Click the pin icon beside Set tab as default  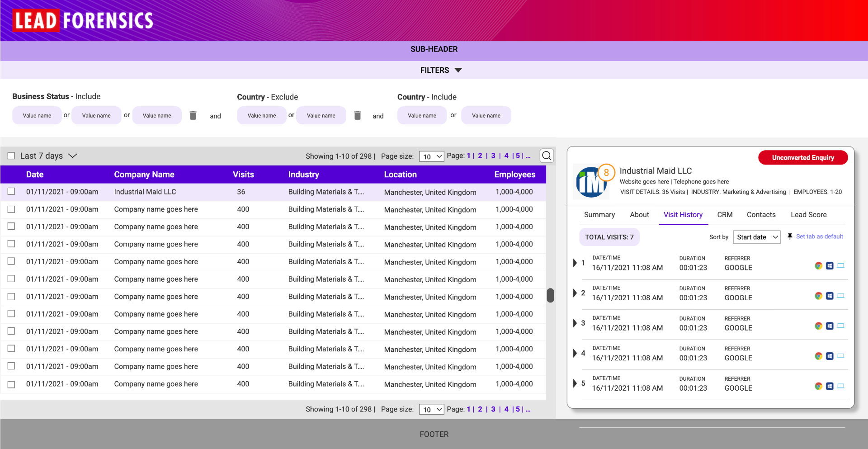(x=790, y=236)
